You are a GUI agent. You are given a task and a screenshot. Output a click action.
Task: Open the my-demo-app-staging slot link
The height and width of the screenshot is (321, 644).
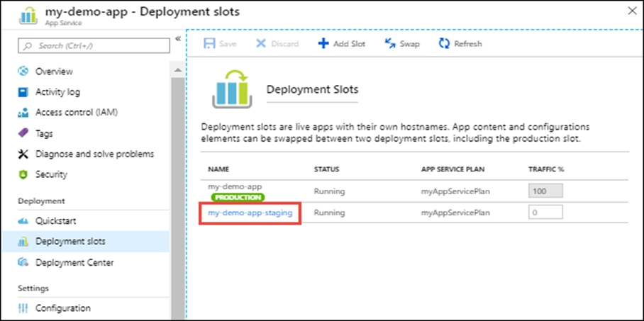(x=250, y=213)
